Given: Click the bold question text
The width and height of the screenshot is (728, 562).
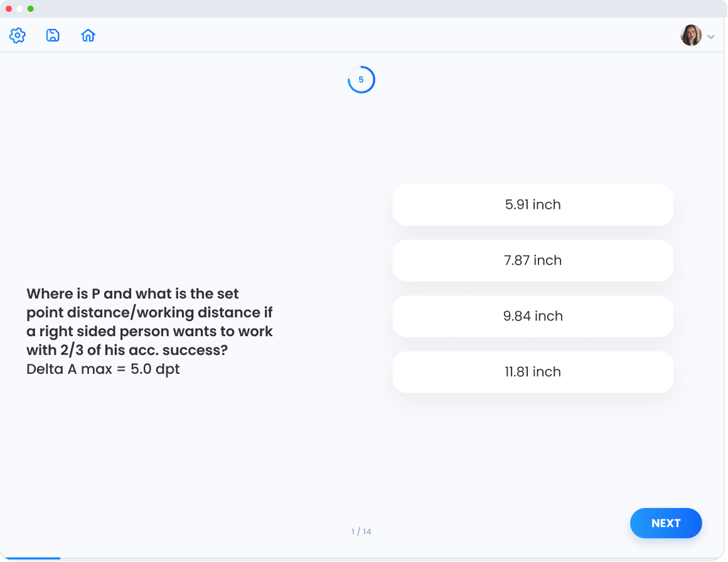Looking at the screenshot, I should (149, 321).
